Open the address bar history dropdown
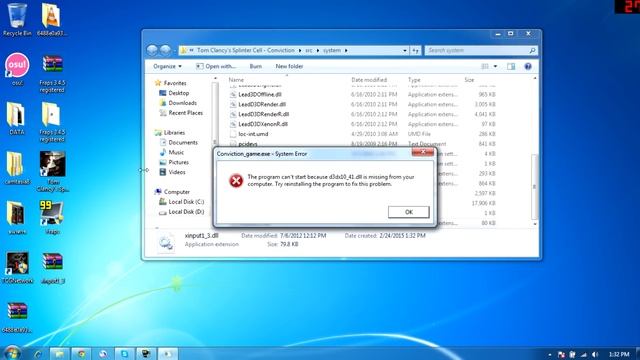This screenshot has height=360, width=640. (x=404, y=50)
